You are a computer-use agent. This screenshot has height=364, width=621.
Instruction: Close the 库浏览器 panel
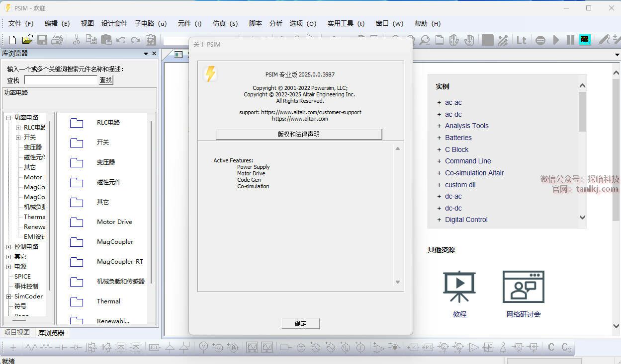[154, 54]
